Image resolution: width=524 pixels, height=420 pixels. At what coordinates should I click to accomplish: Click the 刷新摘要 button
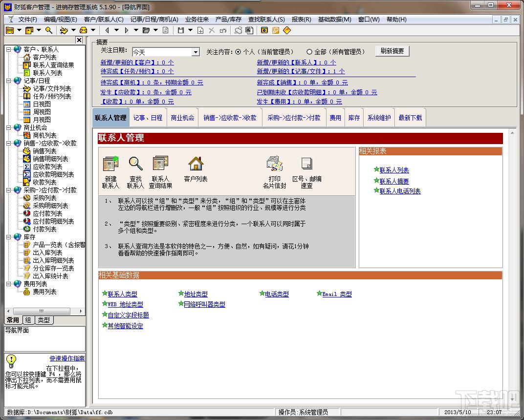(x=392, y=51)
